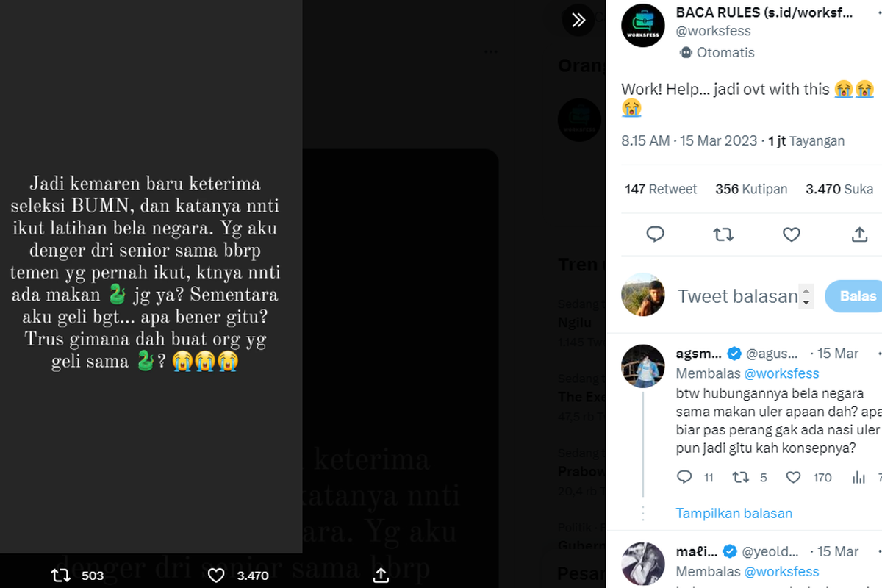Click the Balas reply button
The height and width of the screenshot is (588, 882).
tap(858, 296)
